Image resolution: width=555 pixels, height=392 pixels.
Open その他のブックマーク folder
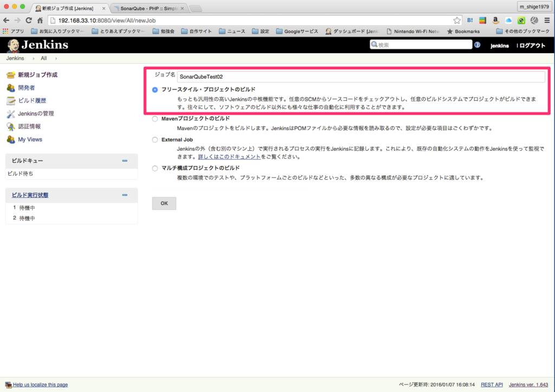pyautogui.click(x=523, y=31)
